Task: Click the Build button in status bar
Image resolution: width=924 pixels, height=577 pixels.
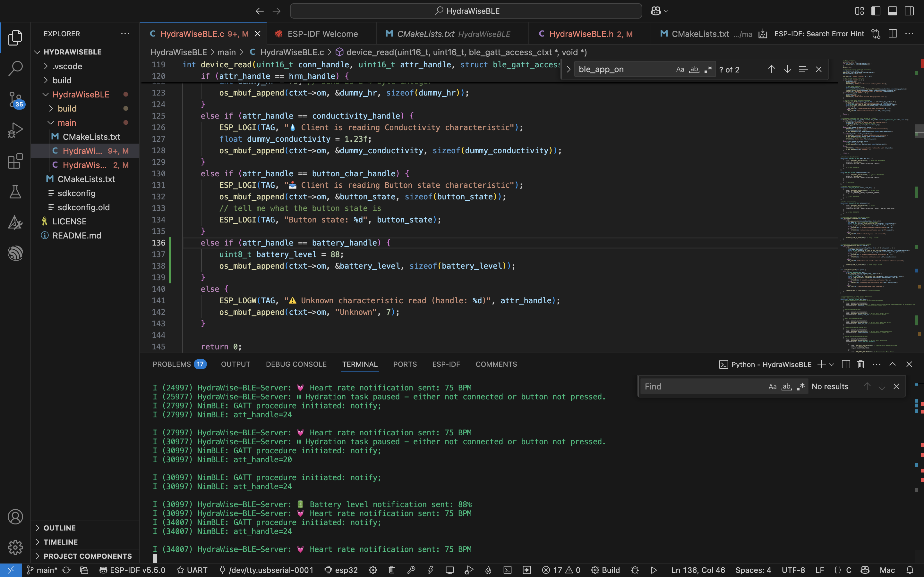Action: (605, 570)
